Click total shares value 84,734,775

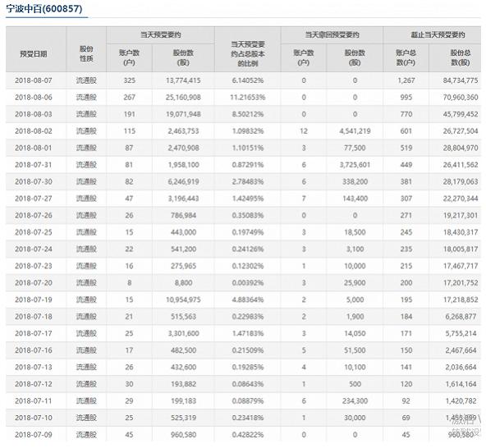461,80
